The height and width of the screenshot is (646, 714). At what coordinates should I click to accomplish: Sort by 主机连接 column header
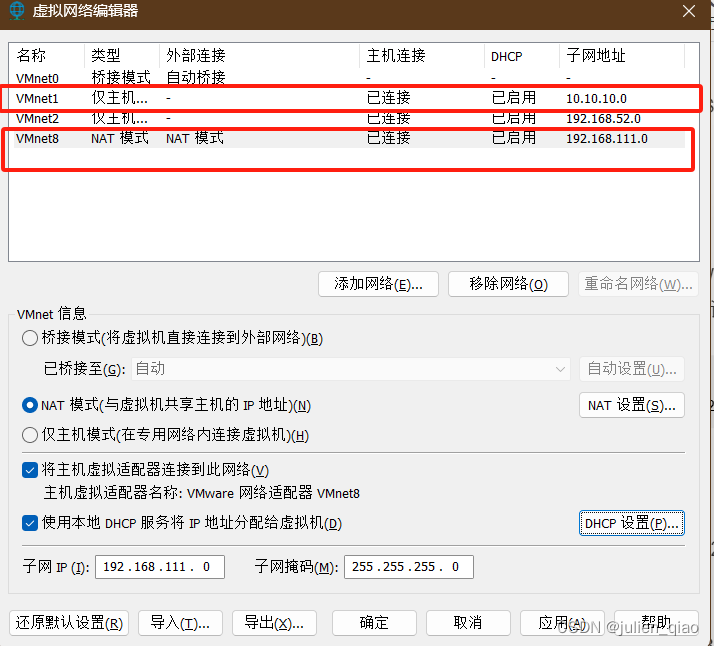coord(422,56)
